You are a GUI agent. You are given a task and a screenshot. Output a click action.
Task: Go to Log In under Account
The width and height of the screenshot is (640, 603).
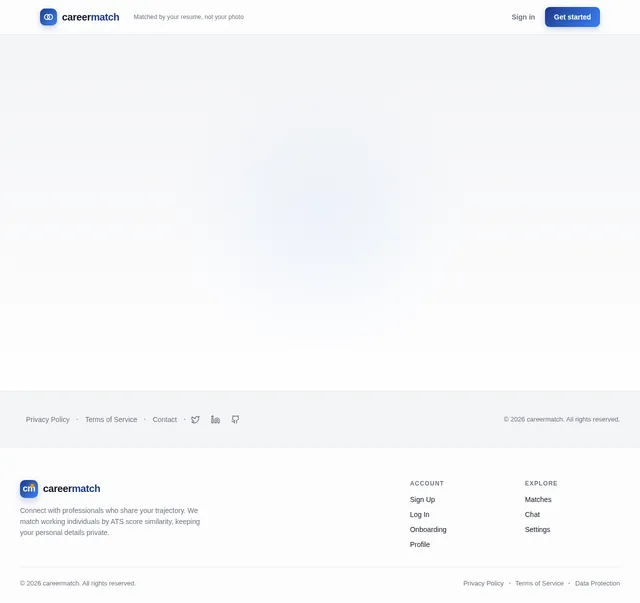click(x=419, y=514)
